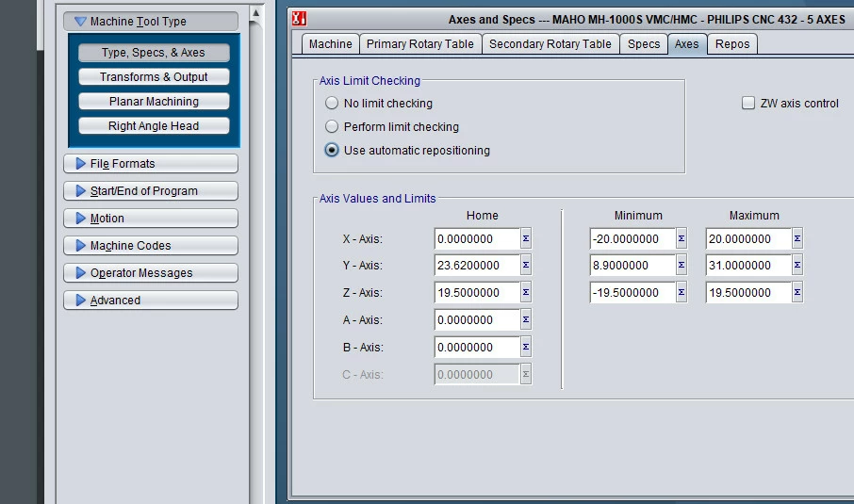Click the X-Axis Home value field
The width and height of the screenshot is (854, 504).
[x=477, y=239]
